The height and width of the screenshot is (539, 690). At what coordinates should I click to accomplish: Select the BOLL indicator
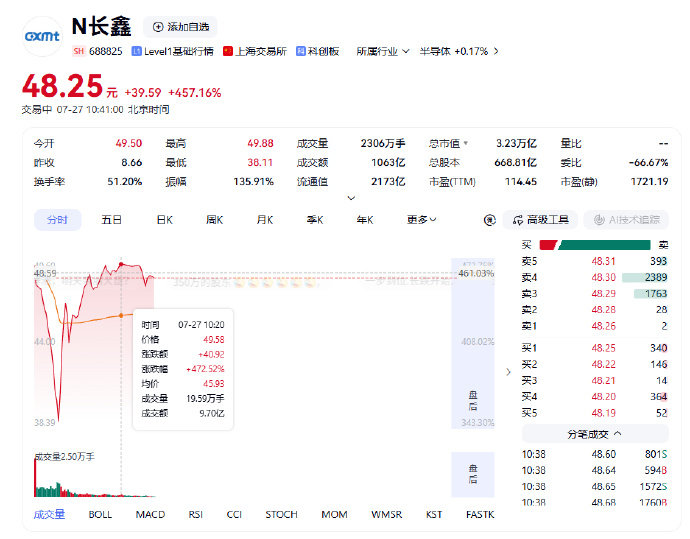click(x=100, y=514)
